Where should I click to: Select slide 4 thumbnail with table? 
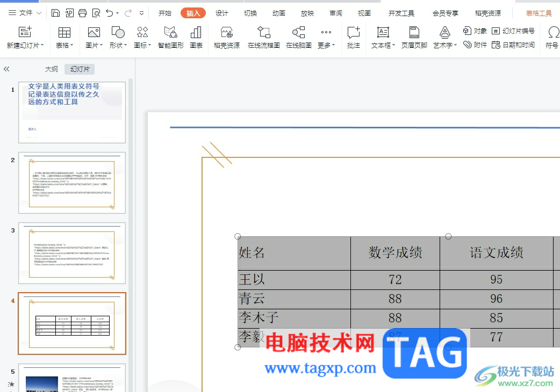click(x=72, y=323)
